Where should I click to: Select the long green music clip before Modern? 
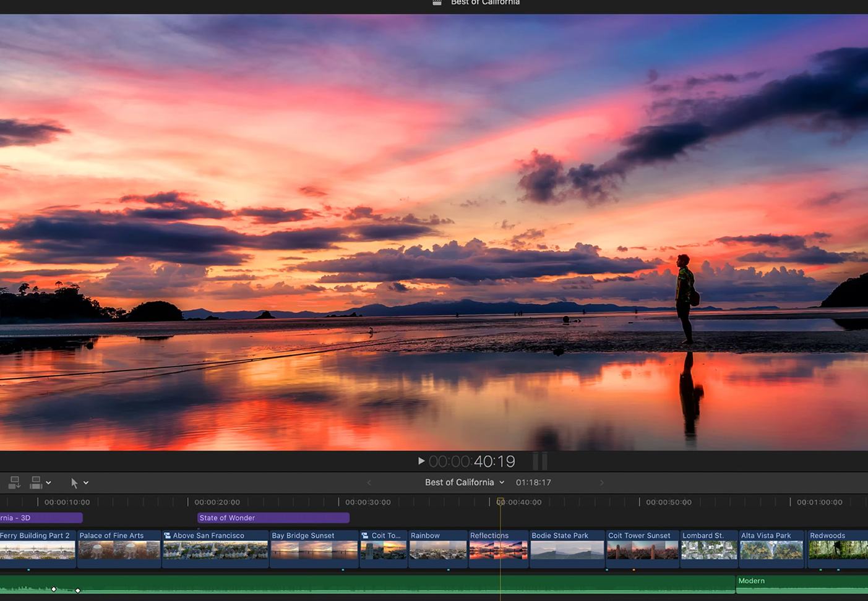[x=367, y=584]
